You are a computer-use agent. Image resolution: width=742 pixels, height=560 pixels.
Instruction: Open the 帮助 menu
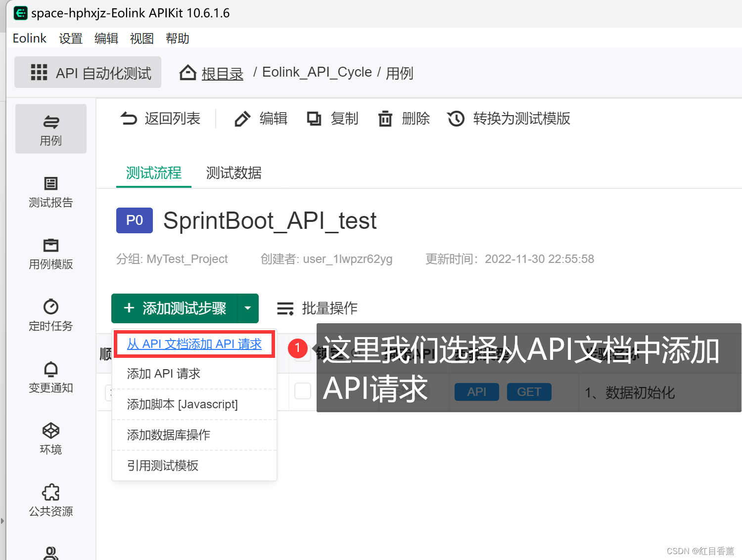178,38
